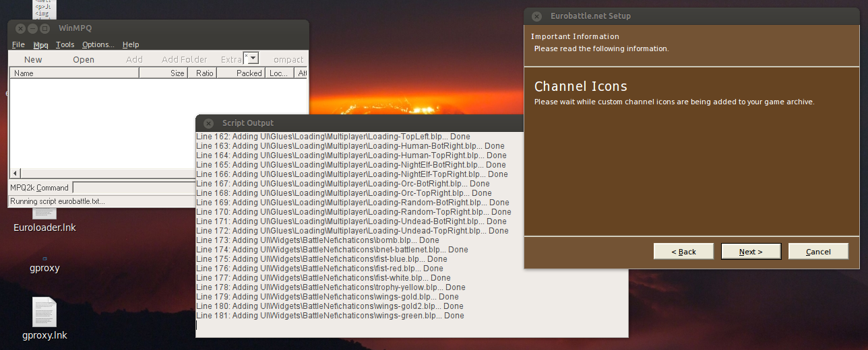Select output line 169 Loading-Random-BotRight.blp
Image resolution: width=868 pixels, height=350 pixels.
pos(352,203)
